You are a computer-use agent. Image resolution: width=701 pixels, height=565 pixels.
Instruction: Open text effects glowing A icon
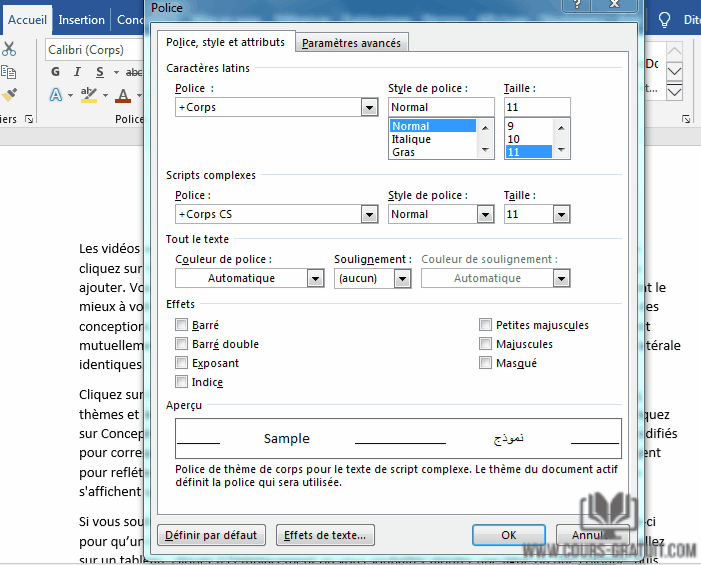pos(56,96)
